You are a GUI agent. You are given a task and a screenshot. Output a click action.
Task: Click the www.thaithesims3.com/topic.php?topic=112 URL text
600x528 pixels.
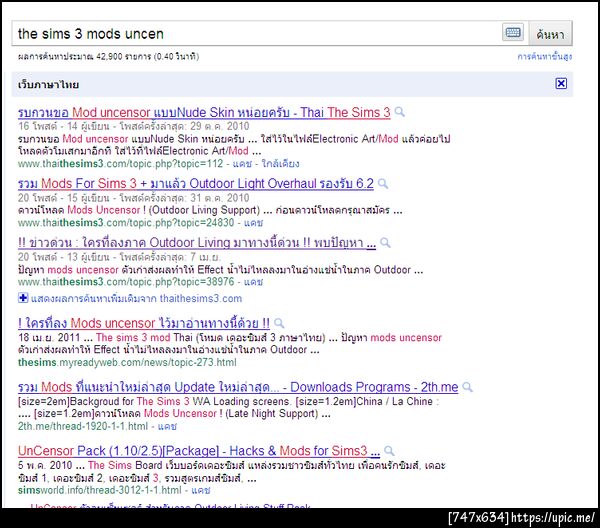tap(120, 164)
